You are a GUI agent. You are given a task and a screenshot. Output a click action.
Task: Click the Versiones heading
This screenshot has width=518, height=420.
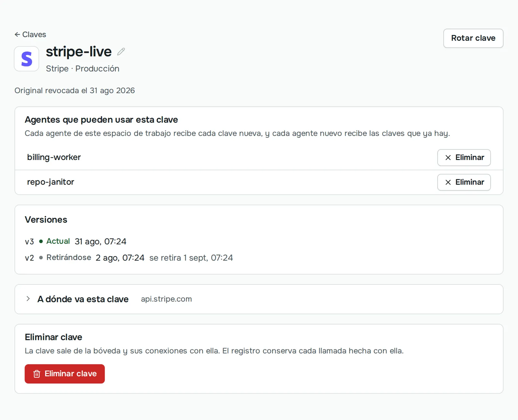click(x=46, y=220)
